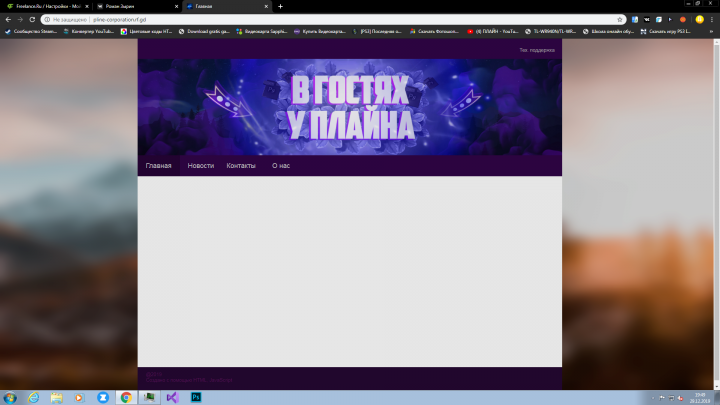The height and width of the screenshot is (405, 720).
Task: Open 'Скачать Фотошоп...' bookmark
Action: [x=434, y=31]
